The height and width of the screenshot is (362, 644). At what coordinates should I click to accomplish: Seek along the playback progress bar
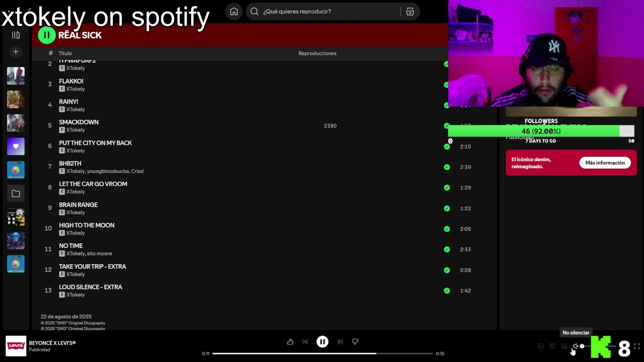pos(322,353)
